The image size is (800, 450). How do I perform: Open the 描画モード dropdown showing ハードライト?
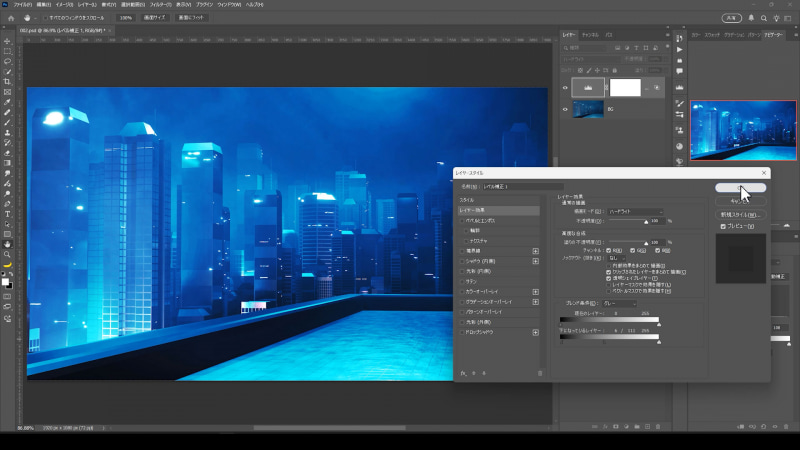tap(634, 211)
